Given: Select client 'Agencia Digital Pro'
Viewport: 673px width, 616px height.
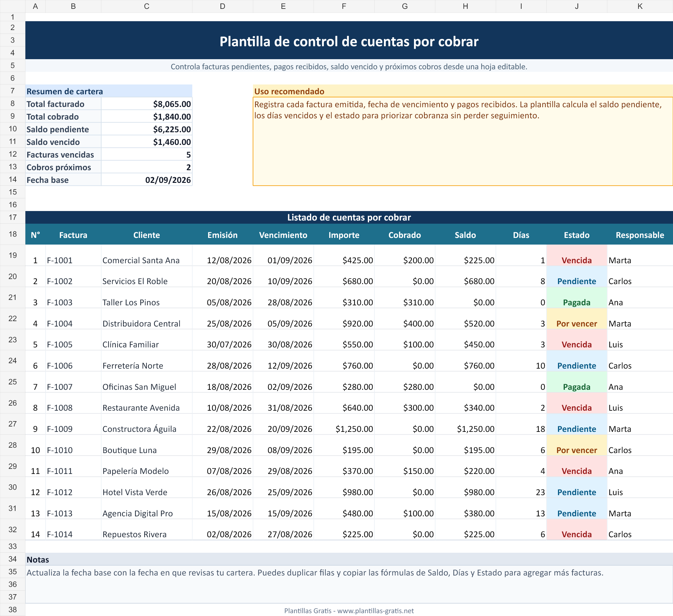Looking at the screenshot, I should (146, 508).
